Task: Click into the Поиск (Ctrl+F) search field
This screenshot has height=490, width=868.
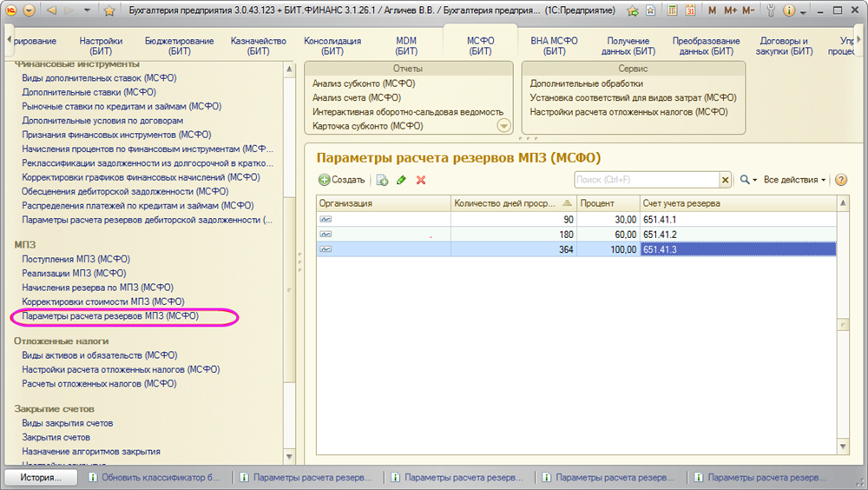Action: click(647, 180)
